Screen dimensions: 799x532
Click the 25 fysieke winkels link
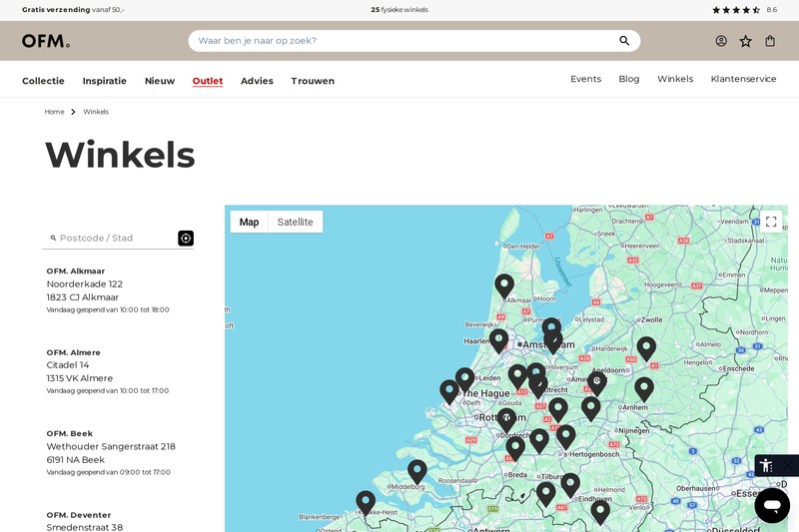tap(399, 10)
